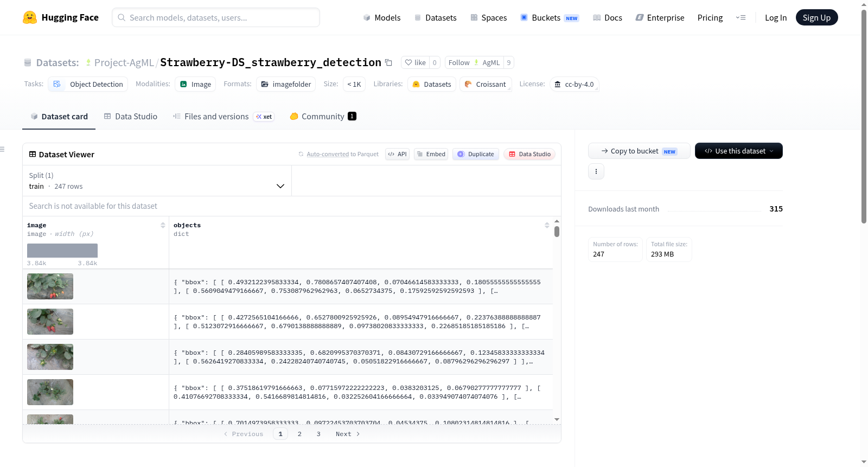
Task: Sort the image column with its sort arrows
Action: [163, 225]
